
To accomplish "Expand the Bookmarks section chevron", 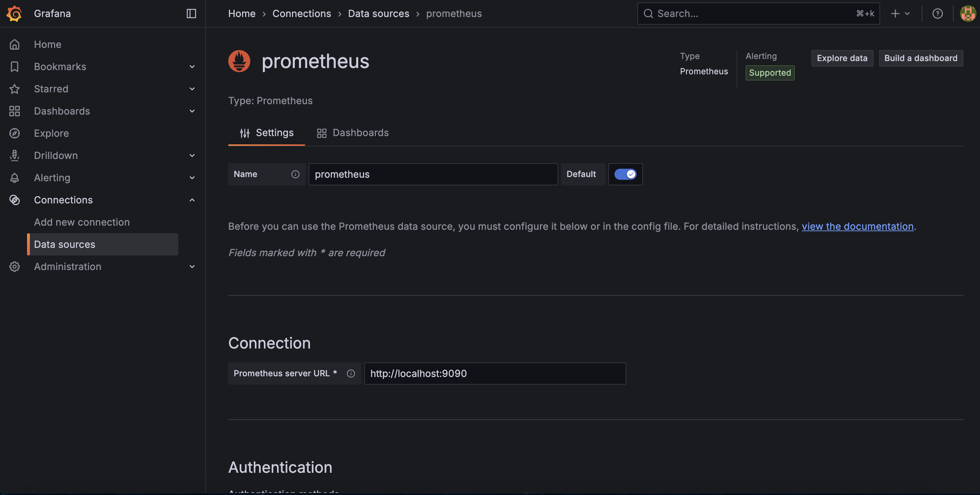I will 192,67.
